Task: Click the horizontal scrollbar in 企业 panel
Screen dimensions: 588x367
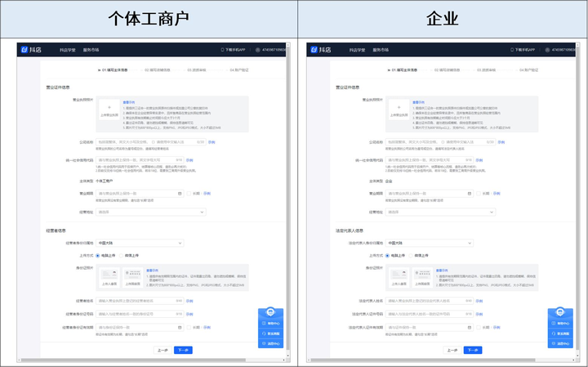Action: (424, 360)
